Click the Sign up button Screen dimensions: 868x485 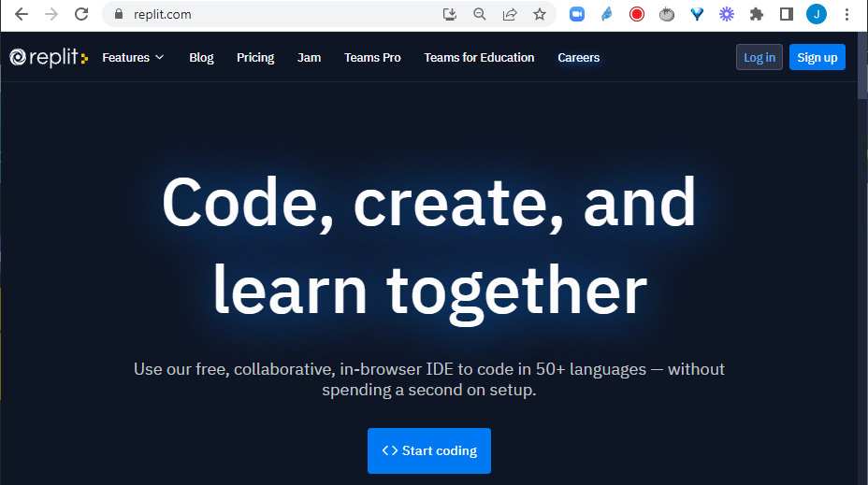[x=817, y=57]
